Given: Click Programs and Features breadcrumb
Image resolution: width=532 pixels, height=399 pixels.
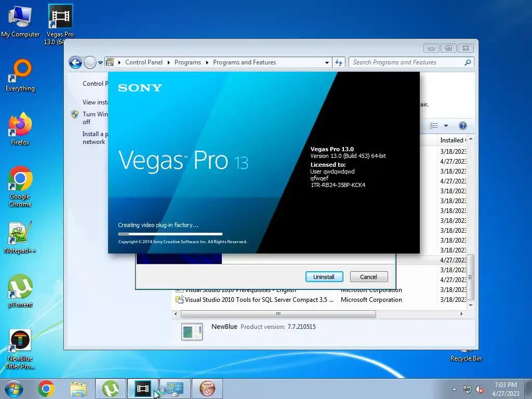Looking at the screenshot, I should click(x=244, y=62).
